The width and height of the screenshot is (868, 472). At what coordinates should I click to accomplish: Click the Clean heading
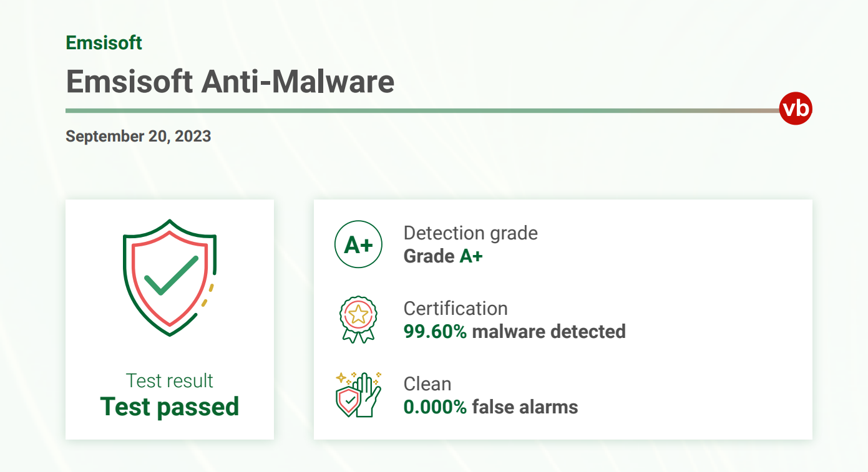tap(427, 384)
